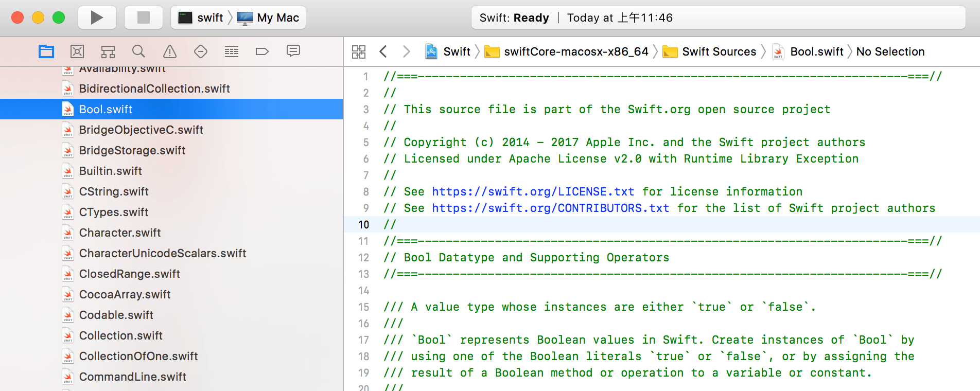This screenshot has width=980, height=391.
Task: Go back in editor history
Action: pyautogui.click(x=383, y=51)
